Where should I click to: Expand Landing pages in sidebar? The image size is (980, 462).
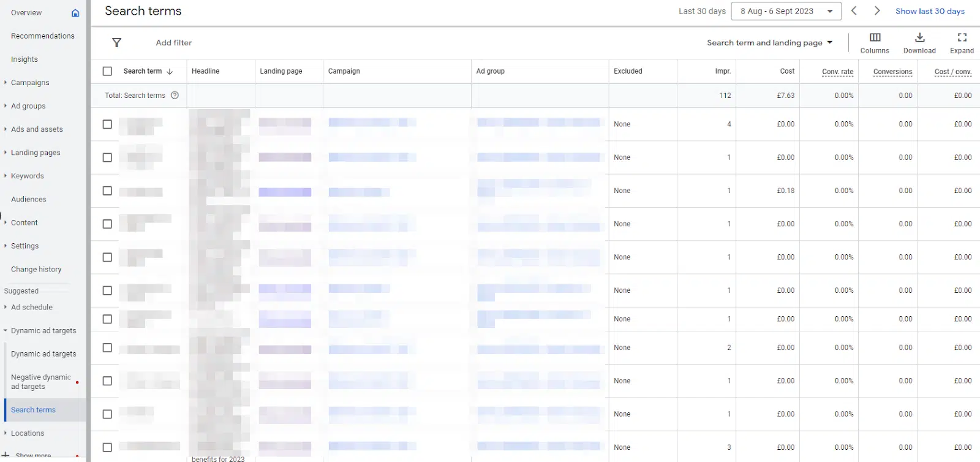(6, 153)
